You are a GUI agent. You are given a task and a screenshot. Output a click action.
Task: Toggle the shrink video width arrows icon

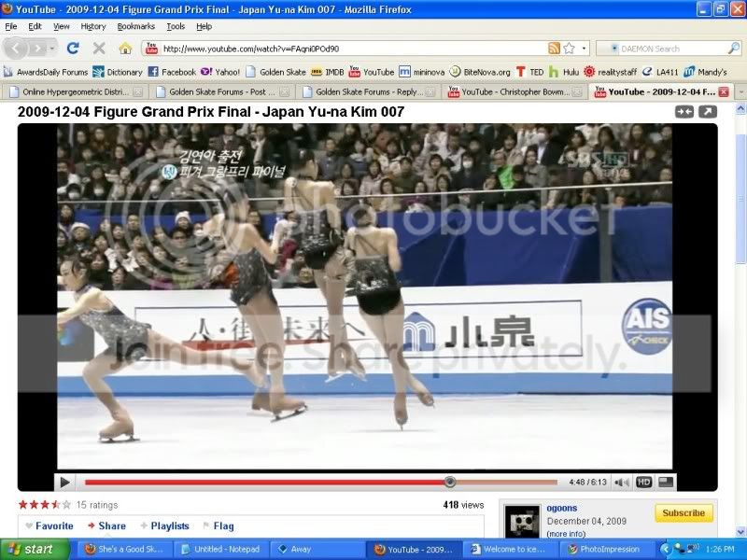(684, 112)
